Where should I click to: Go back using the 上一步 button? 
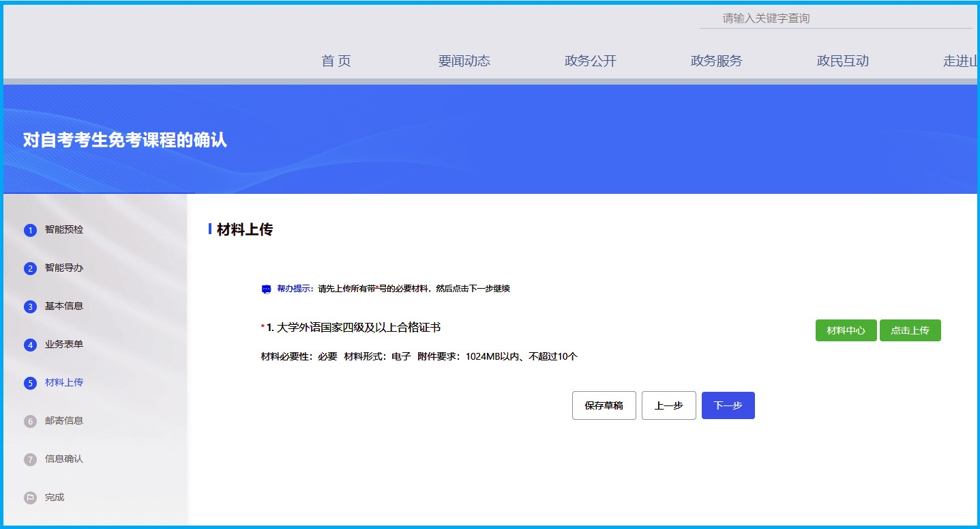[668, 405]
